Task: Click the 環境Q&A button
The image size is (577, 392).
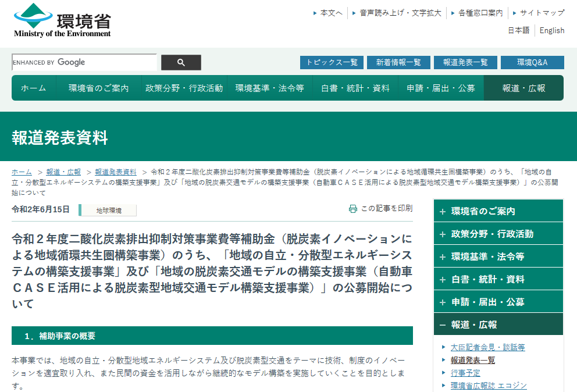Action: pos(532,63)
